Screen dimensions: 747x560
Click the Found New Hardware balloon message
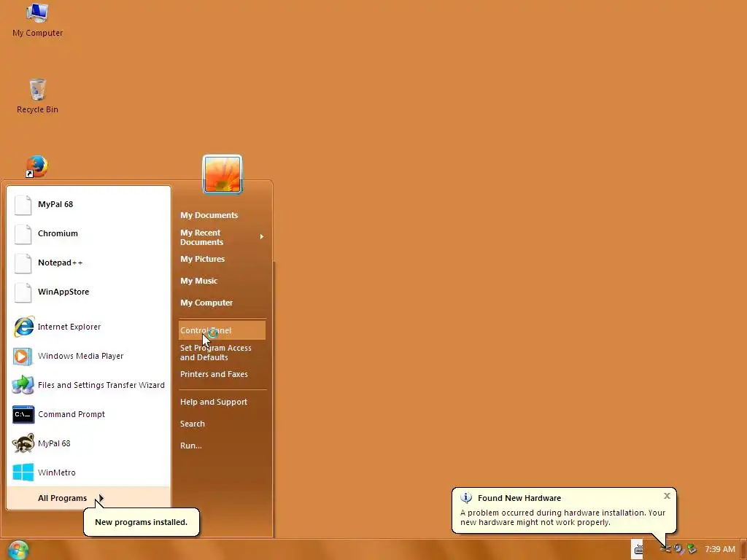(x=563, y=518)
